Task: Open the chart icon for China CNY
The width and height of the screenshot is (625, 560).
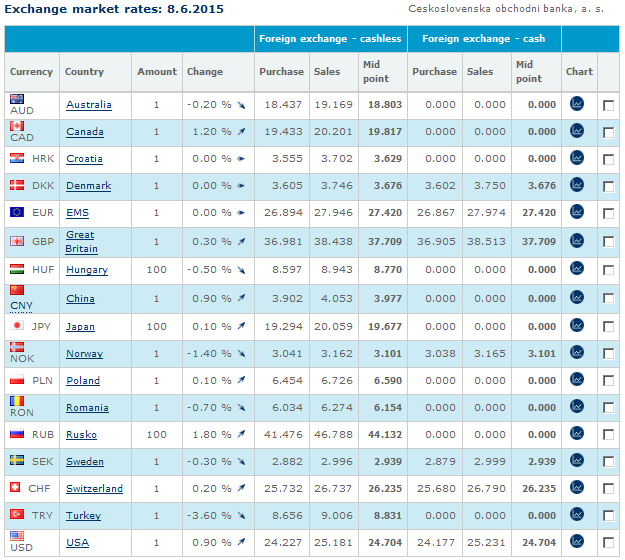Action: 577,297
